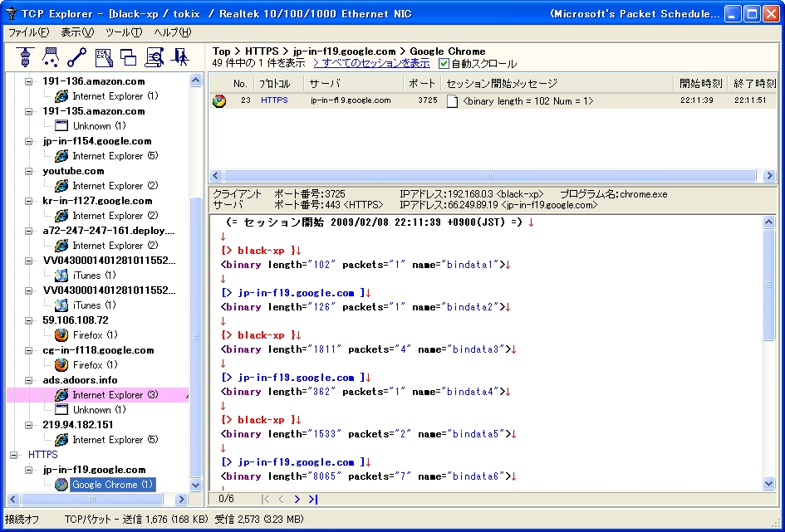Jump to last item with the >| button
The image size is (785, 532).
313,499
